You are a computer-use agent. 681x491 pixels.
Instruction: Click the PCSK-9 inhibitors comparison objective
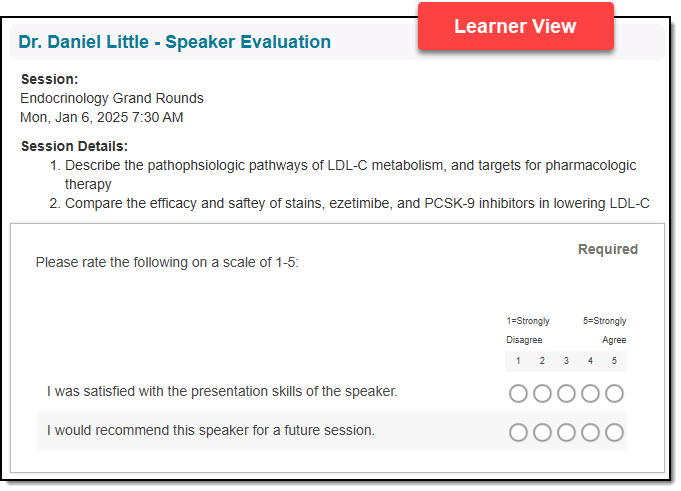click(x=349, y=203)
